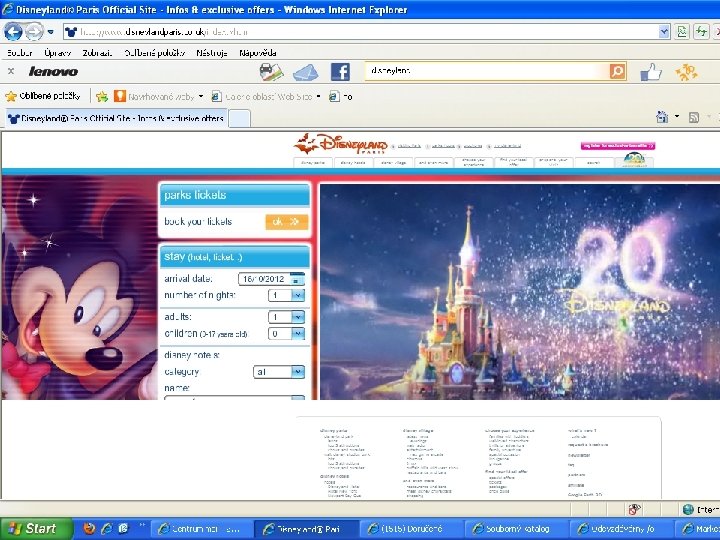The image size is (720, 540).
Task: Click the orange people icon at toolbar end
Action: [x=686, y=72]
